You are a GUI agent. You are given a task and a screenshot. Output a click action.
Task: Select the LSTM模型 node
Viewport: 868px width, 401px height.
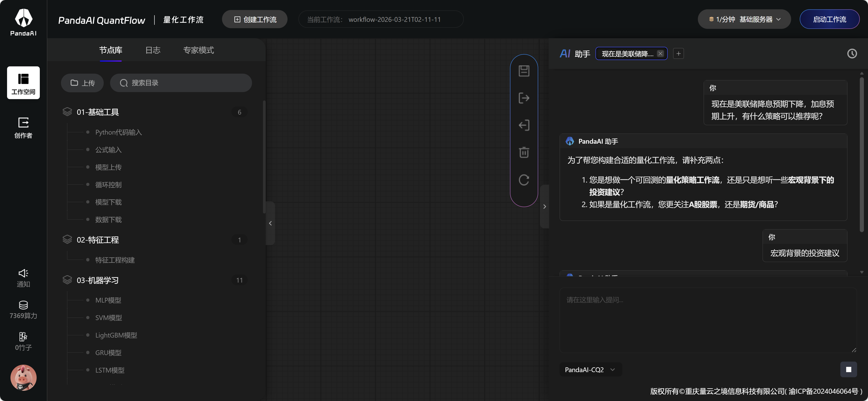click(110, 370)
